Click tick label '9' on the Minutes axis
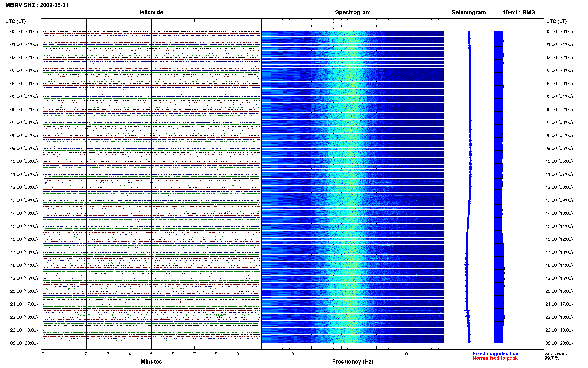The image size is (588, 368). pyautogui.click(x=238, y=354)
